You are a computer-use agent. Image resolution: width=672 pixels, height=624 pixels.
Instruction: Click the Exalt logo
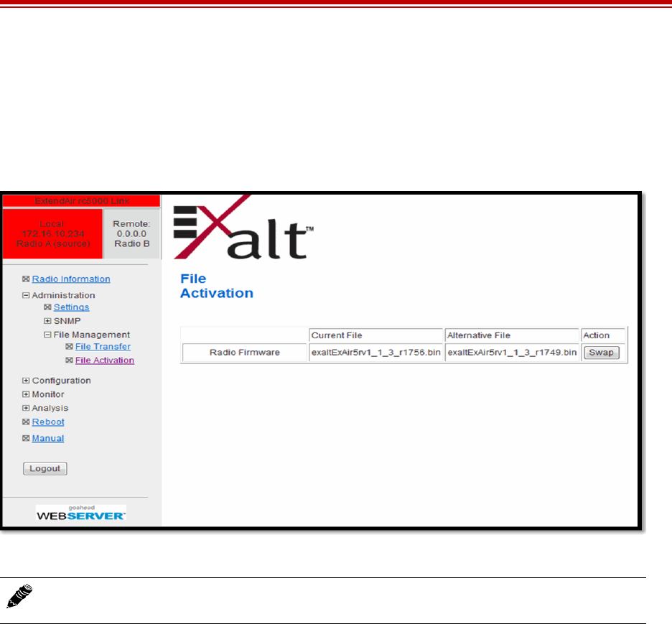(243, 227)
